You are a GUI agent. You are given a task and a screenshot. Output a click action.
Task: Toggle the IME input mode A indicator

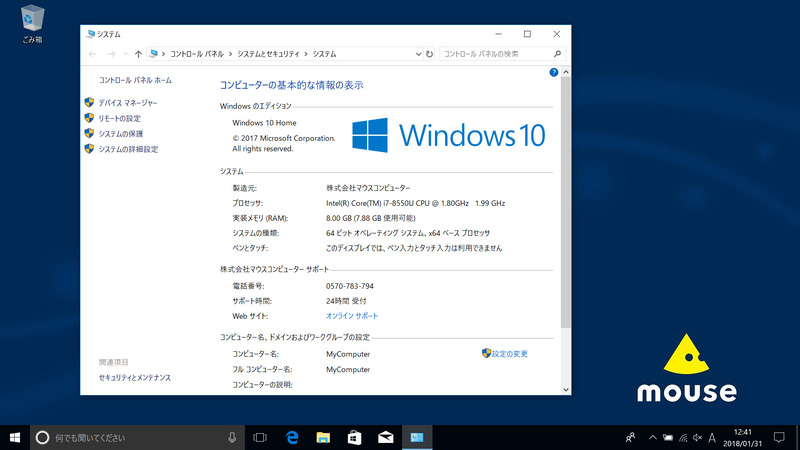tap(712, 438)
